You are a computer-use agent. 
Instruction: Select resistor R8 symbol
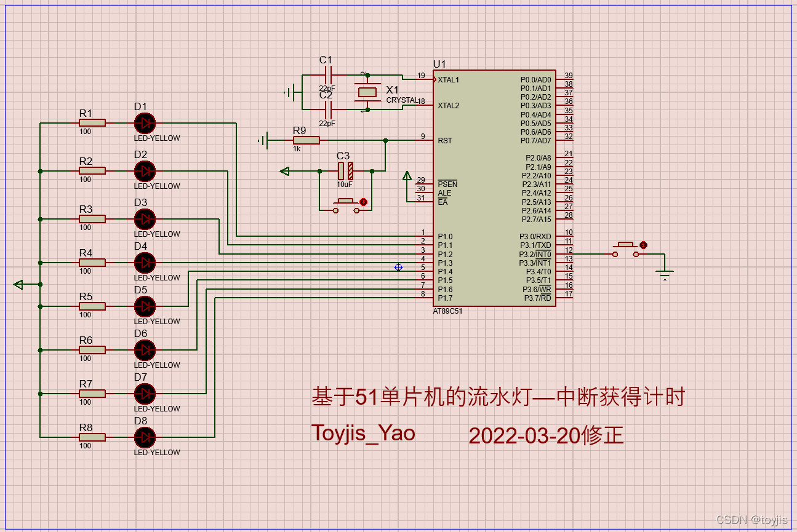(92, 437)
